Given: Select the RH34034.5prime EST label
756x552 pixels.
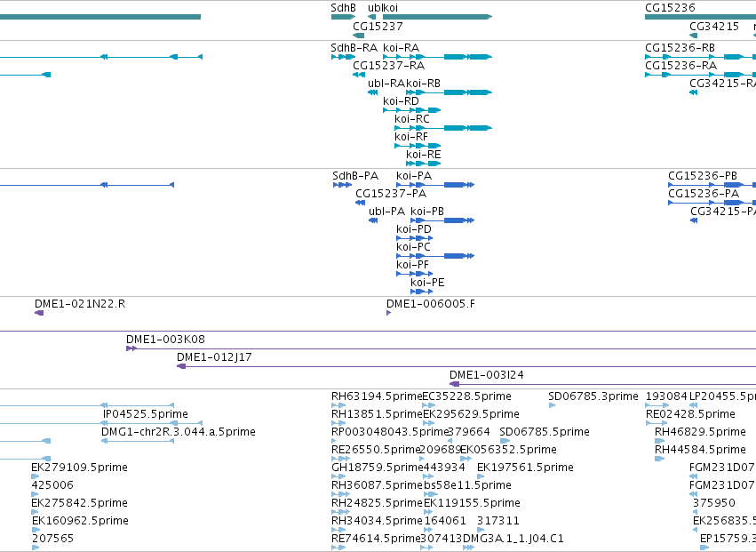Looking at the screenshot, I should click(x=377, y=521).
